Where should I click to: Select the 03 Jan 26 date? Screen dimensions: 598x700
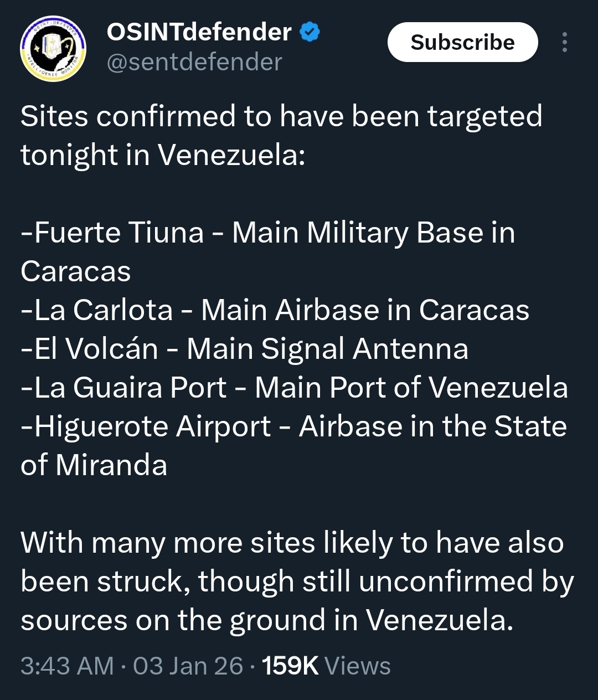[188, 666]
